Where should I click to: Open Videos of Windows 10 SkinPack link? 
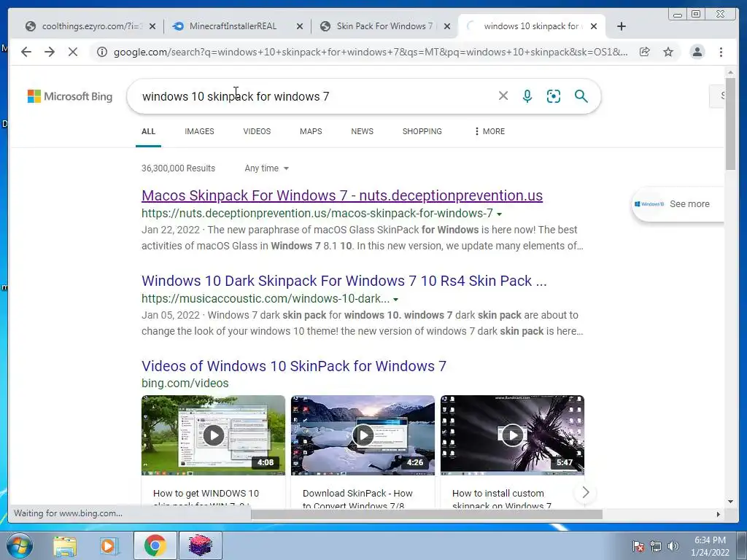(x=294, y=366)
